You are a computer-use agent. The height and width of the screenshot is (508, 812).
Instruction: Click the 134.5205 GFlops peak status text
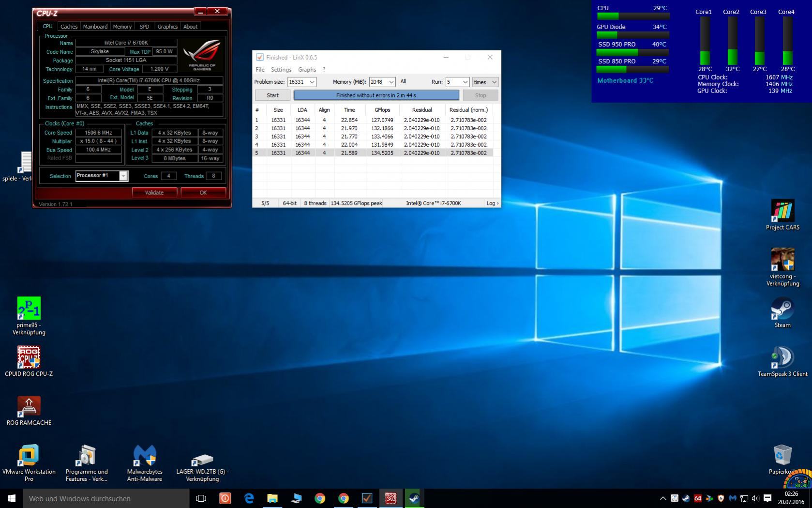357,203
